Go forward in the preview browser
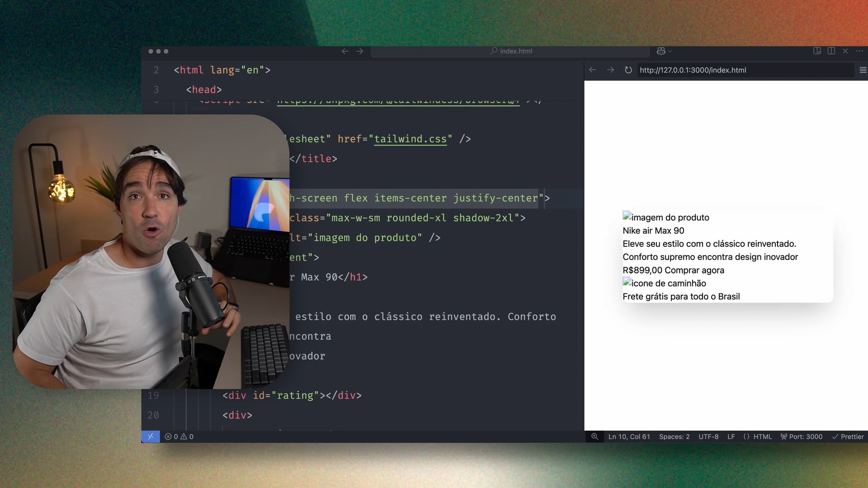The height and width of the screenshot is (488, 868). coord(610,70)
